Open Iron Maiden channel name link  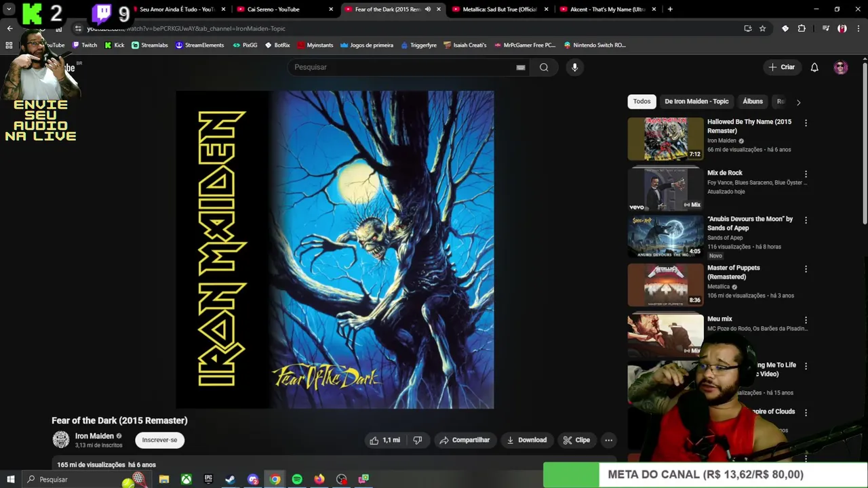(94, 436)
